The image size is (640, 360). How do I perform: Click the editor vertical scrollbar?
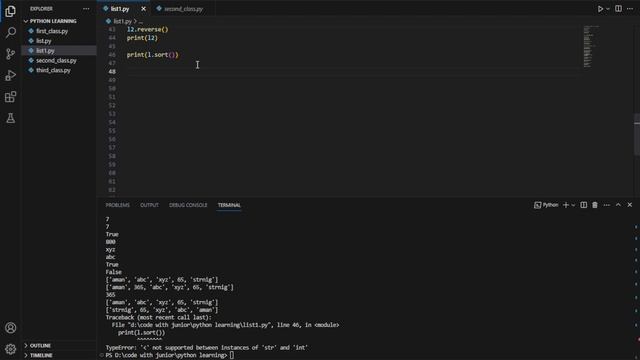pyautogui.click(x=637, y=134)
